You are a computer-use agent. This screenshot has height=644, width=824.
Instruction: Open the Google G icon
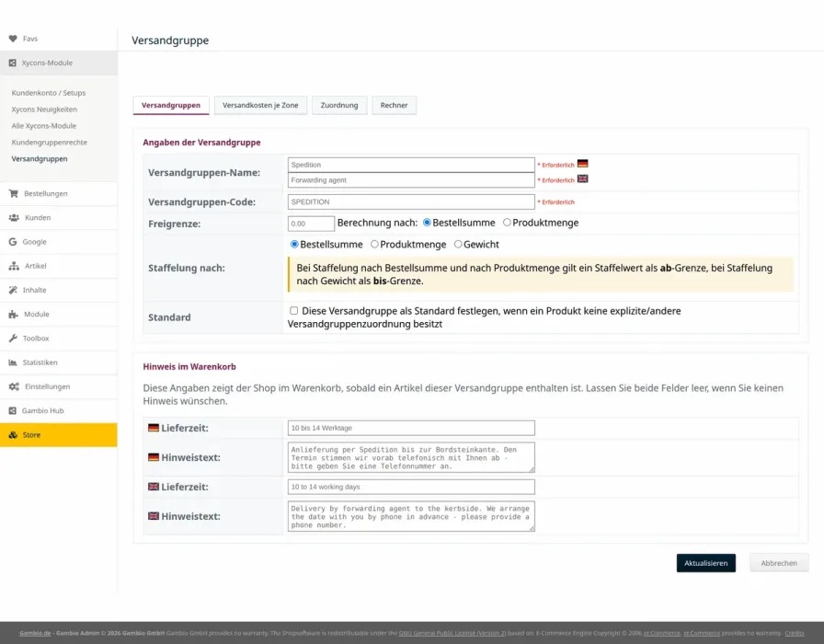[x=13, y=242]
